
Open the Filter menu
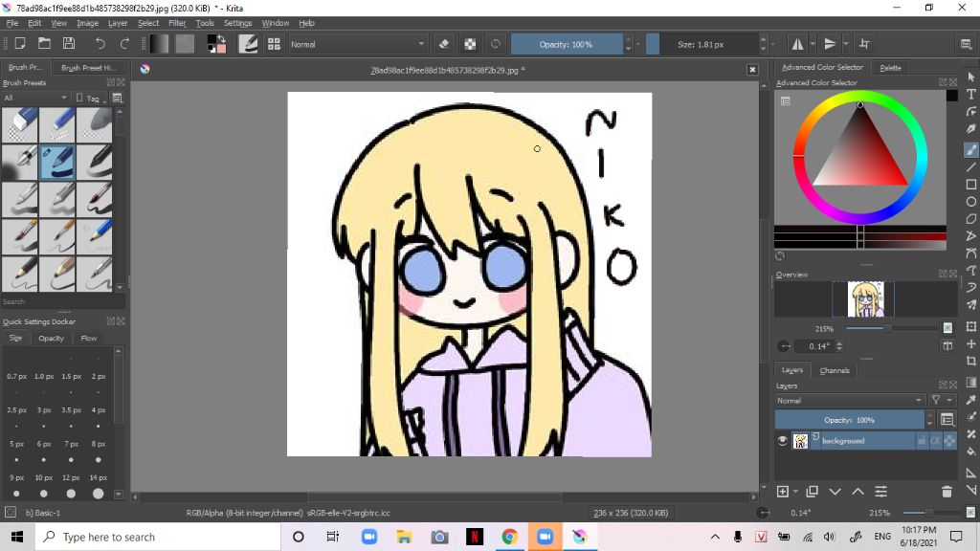[x=177, y=23]
